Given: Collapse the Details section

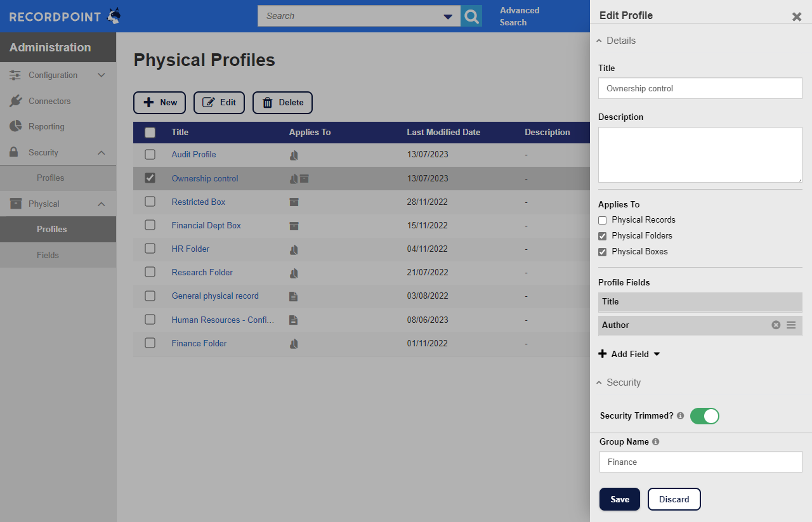Looking at the screenshot, I should pos(616,41).
